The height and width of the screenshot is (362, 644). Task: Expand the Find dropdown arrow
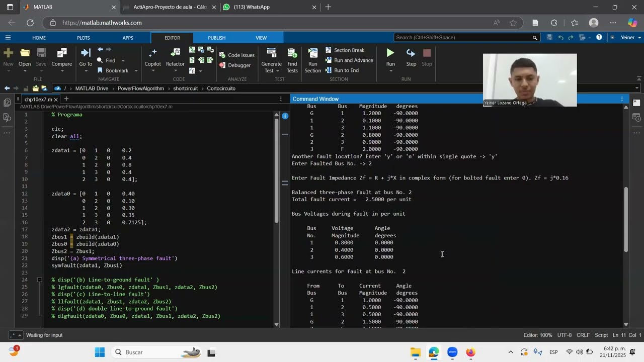pos(123,61)
